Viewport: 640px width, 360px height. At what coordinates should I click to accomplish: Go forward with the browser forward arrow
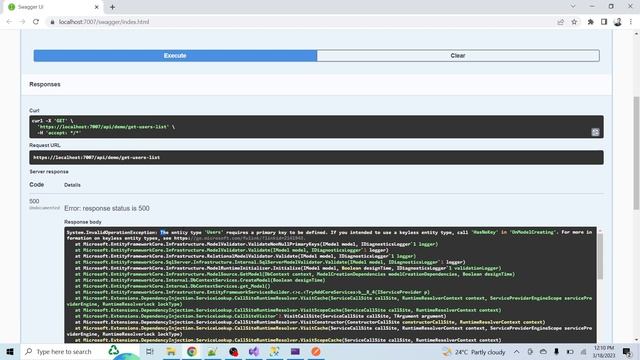(x=22, y=22)
